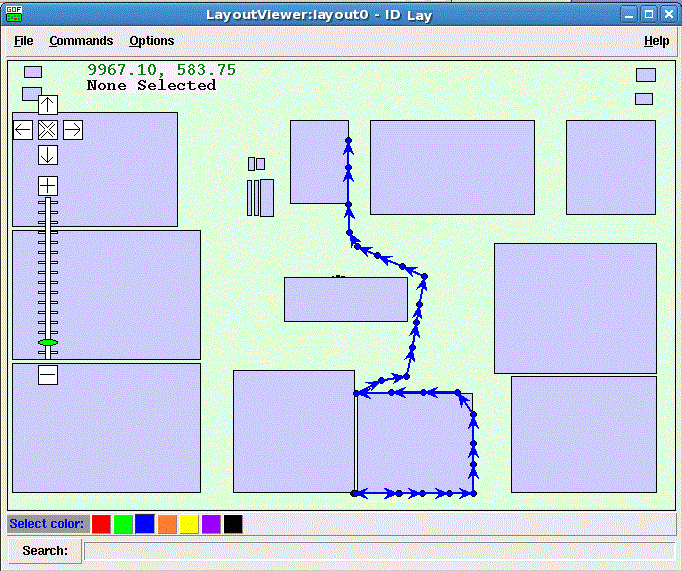
Task: Choose the purple color swatch
Action: pos(211,524)
